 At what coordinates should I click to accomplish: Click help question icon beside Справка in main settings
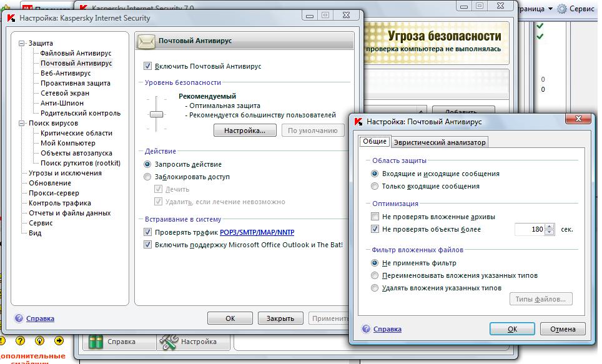(x=19, y=318)
